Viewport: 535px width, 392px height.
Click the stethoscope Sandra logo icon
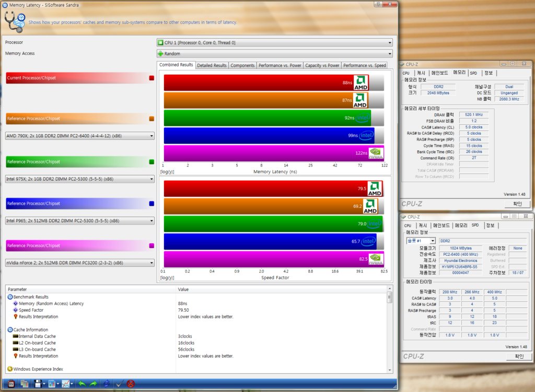coord(15,22)
